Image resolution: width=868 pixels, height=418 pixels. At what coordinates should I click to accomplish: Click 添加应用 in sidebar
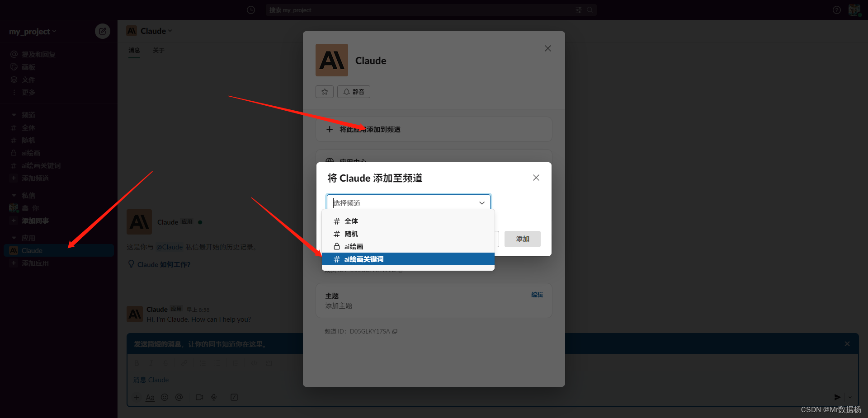coord(58,263)
